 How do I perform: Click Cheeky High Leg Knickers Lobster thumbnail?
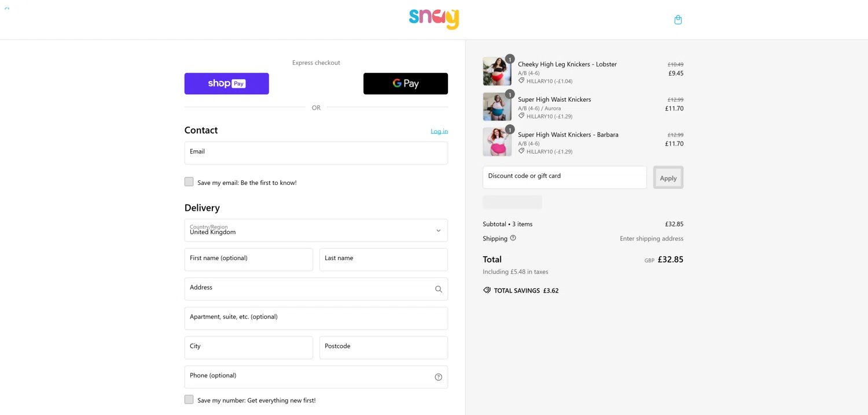click(x=497, y=71)
